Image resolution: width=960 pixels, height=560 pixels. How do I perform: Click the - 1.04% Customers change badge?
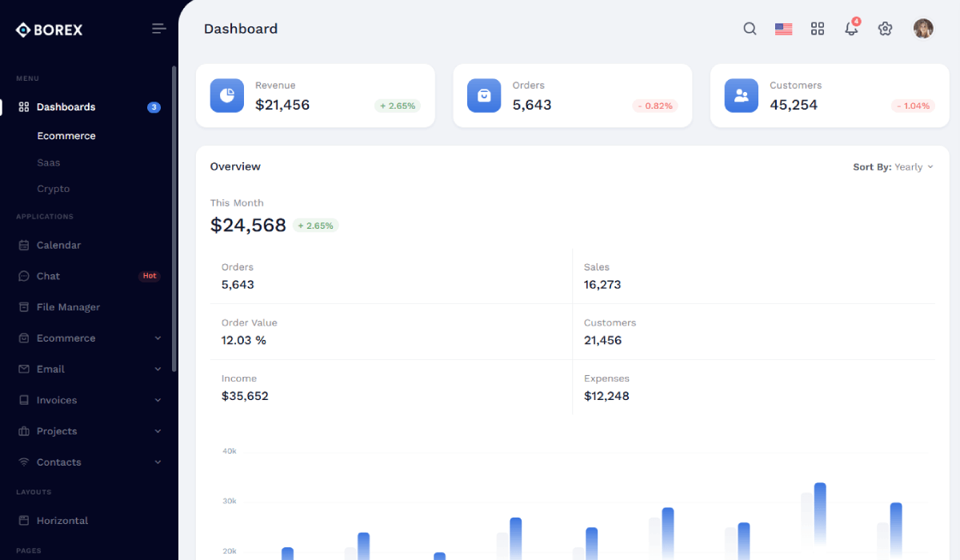point(912,106)
